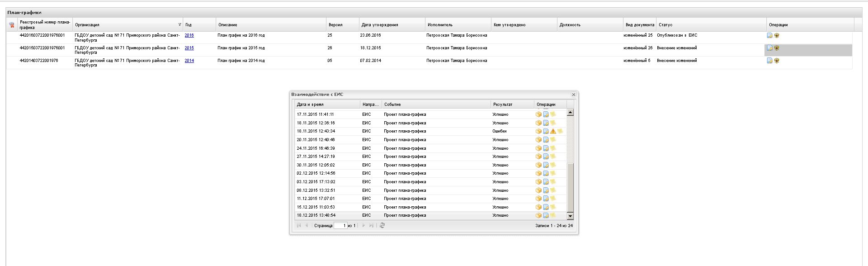Viewport: 868px width, 266px height.
Task: Select registry number 44201603722001976001
Action: 42,35
